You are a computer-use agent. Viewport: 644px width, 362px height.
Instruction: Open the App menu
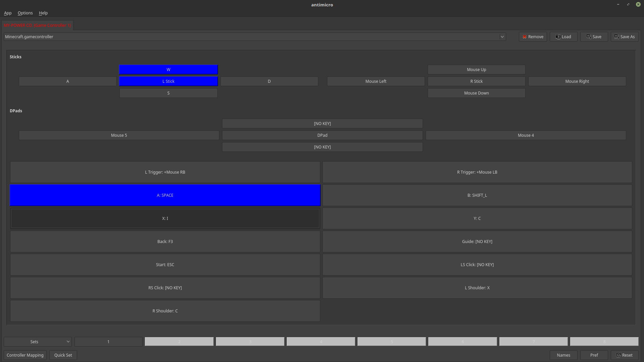tap(7, 13)
